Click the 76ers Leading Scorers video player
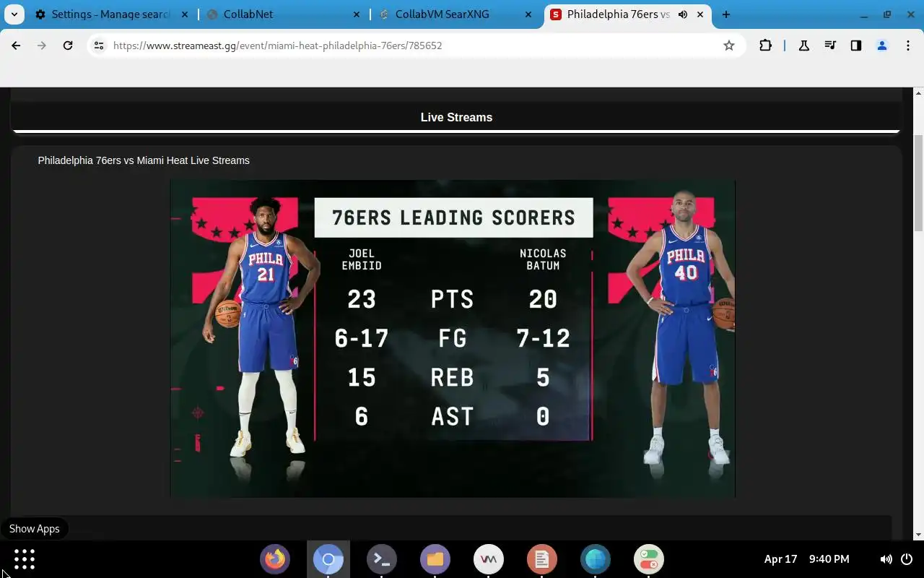This screenshot has height=578, width=924. (x=453, y=338)
